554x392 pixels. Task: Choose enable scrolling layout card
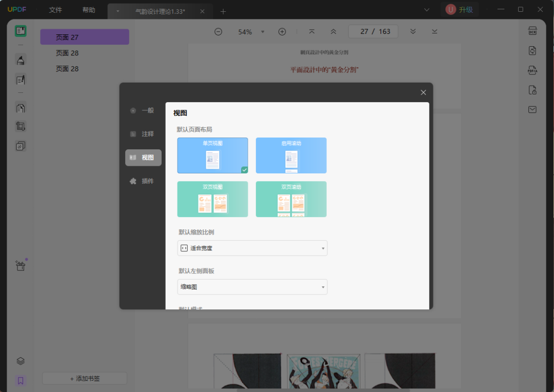[291, 155]
